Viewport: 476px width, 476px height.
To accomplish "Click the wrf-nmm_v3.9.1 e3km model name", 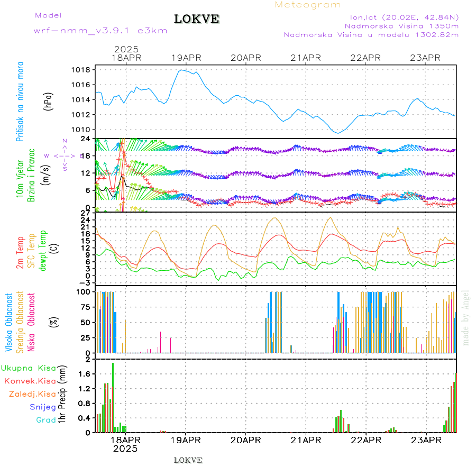I will 100,31.
